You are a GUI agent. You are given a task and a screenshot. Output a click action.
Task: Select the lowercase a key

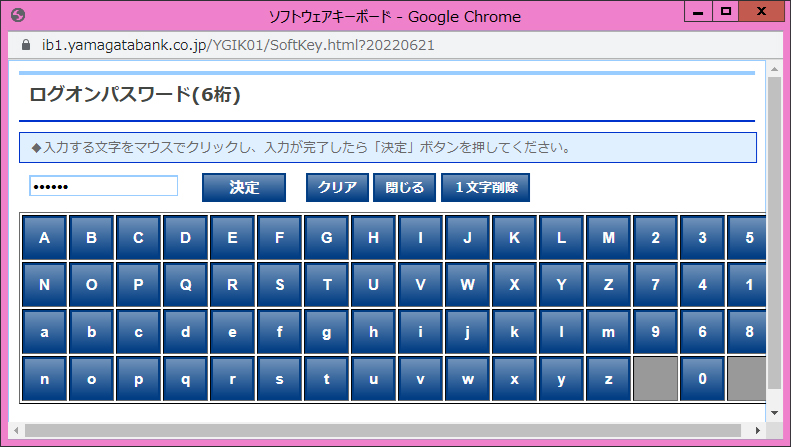[44, 331]
